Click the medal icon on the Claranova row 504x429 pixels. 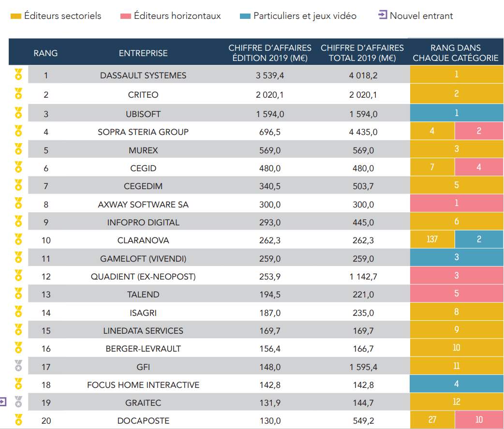[19, 239]
